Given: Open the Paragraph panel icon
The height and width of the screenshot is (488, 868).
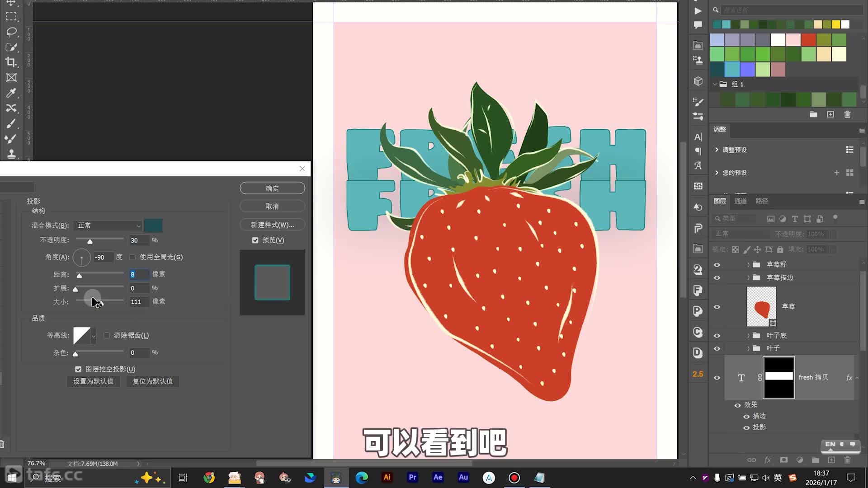Looking at the screenshot, I should click(x=698, y=151).
